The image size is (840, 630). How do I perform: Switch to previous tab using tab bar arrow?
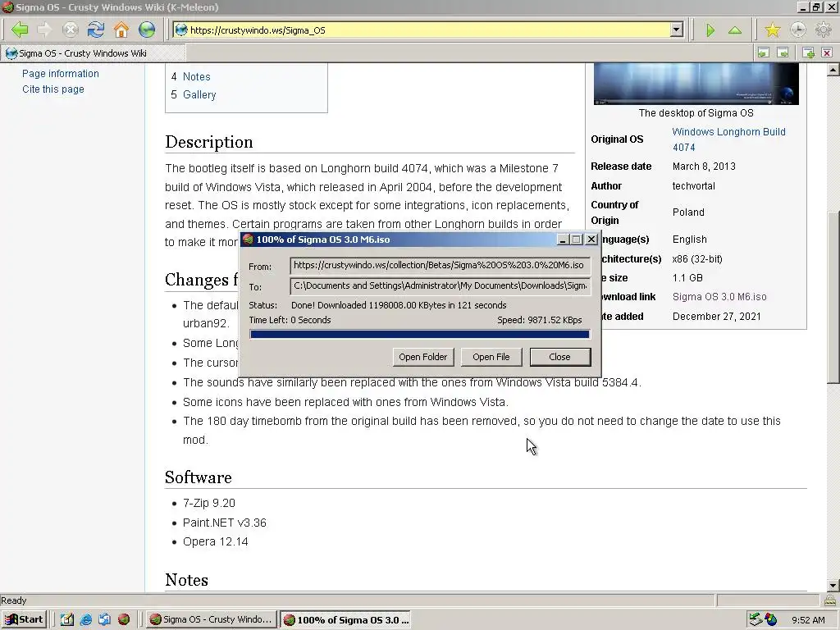click(764, 52)
